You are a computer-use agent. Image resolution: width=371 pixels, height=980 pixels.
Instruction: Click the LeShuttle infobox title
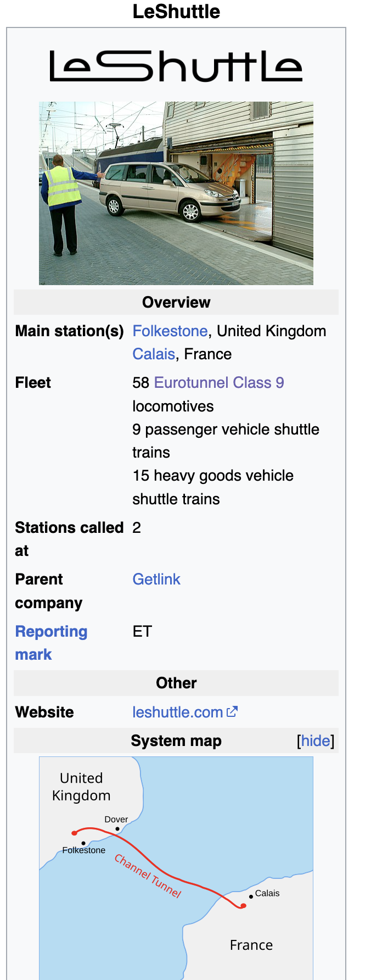click(x=176, y=12)
